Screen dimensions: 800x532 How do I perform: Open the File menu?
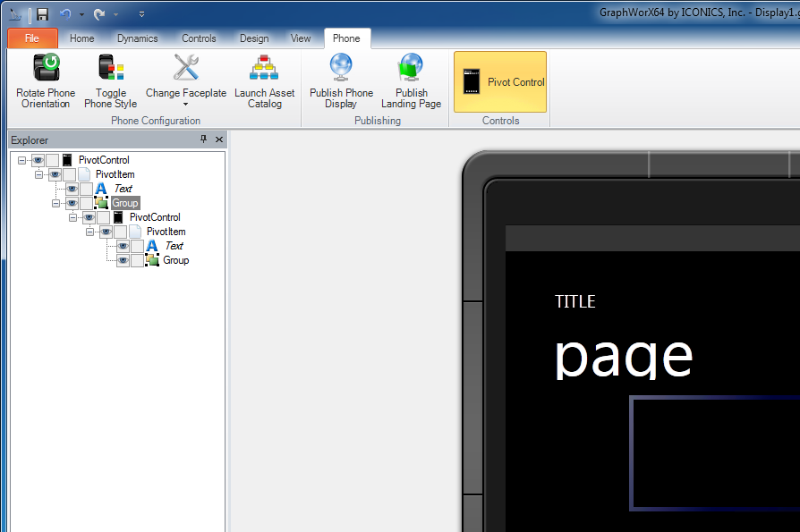point(32,38)
